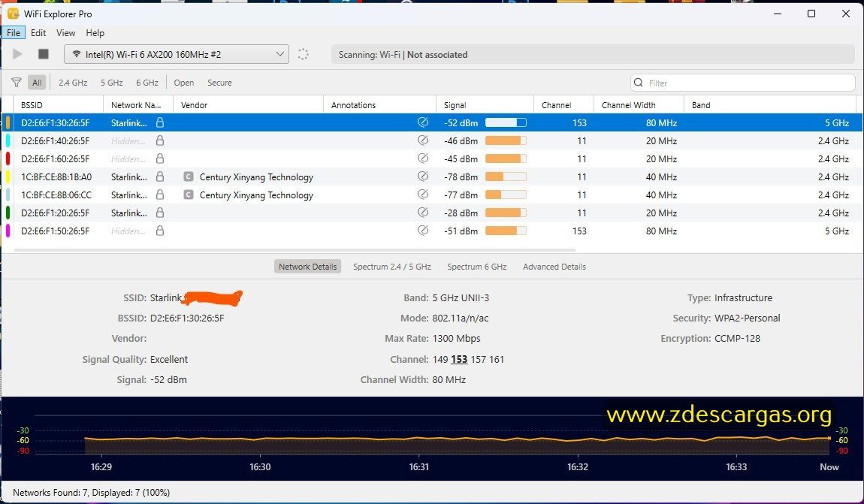Click annotation icon in the -51 dBm row

(423, 231)
